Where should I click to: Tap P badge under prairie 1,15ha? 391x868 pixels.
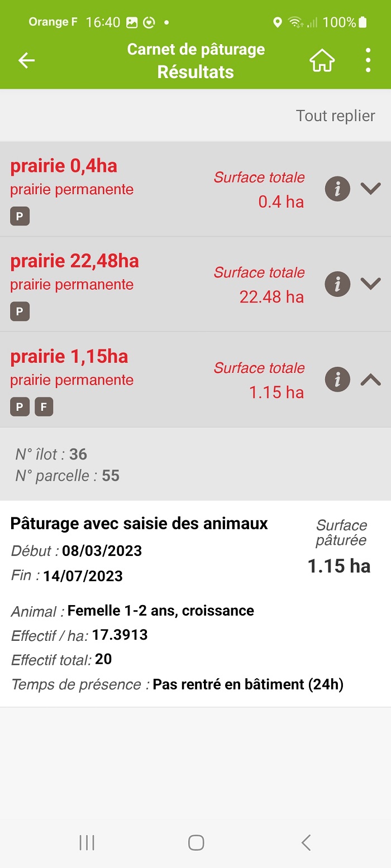click(20, 407)
